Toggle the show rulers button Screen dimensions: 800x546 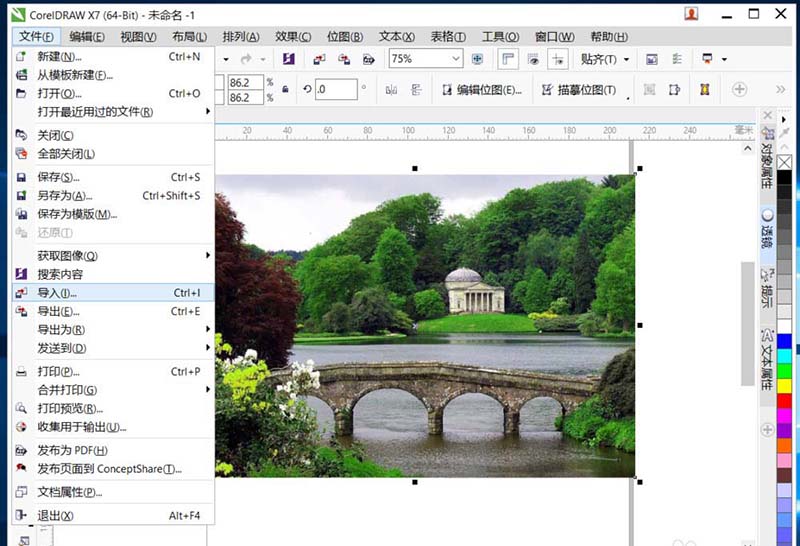(x=507, y=59)
